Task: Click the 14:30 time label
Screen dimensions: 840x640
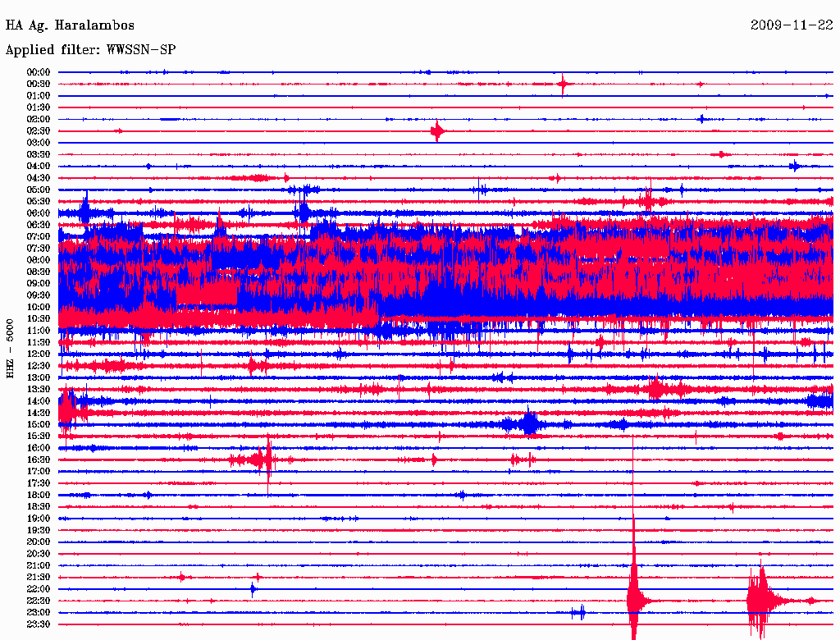Action: (x=39, y=414)
